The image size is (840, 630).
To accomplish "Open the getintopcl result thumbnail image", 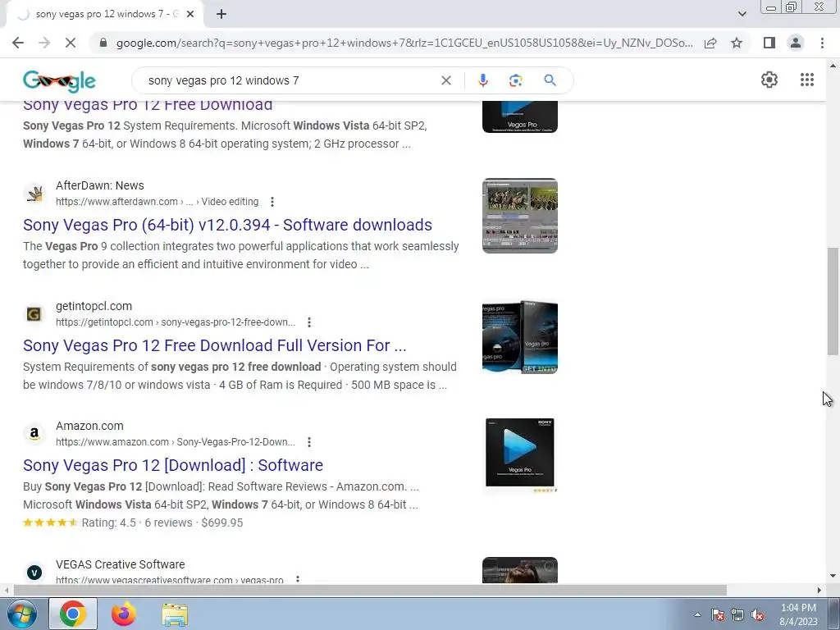I will (x=519, y=336).
